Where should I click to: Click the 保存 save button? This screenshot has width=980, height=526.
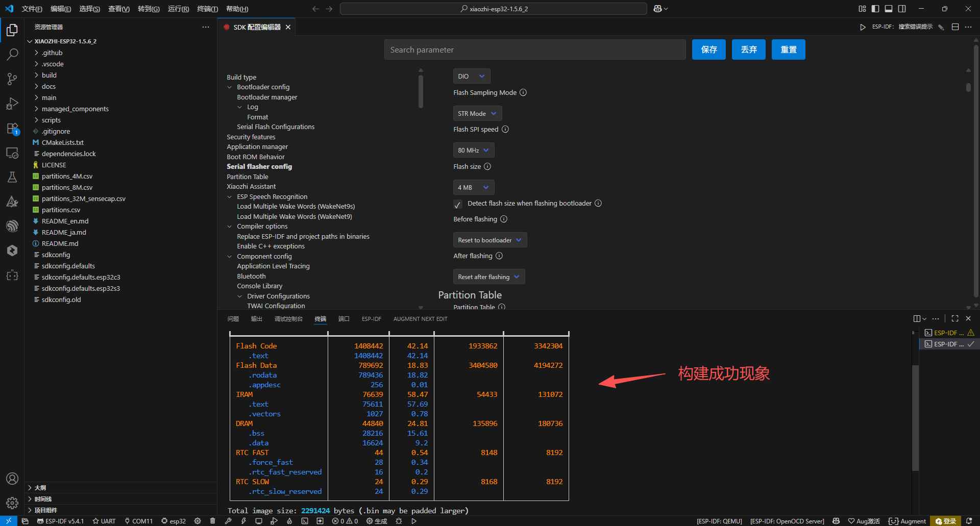[x=709, y=49]
